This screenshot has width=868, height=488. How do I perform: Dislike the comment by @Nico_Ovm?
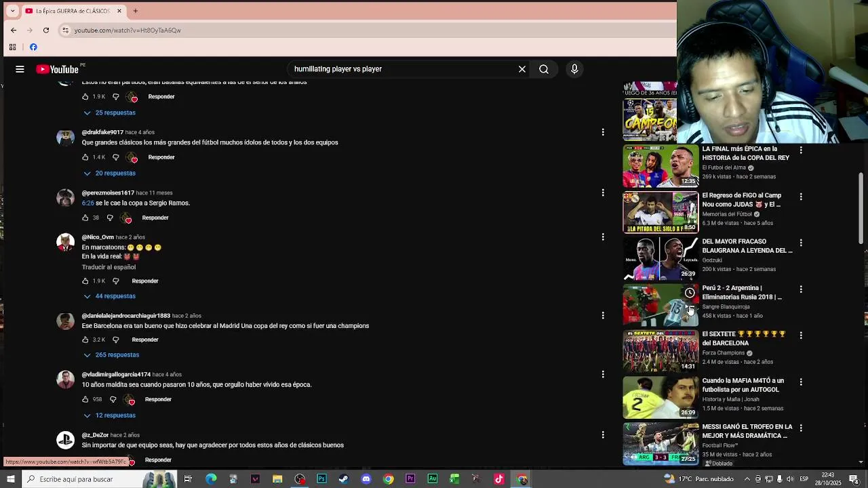coord(115,281)
